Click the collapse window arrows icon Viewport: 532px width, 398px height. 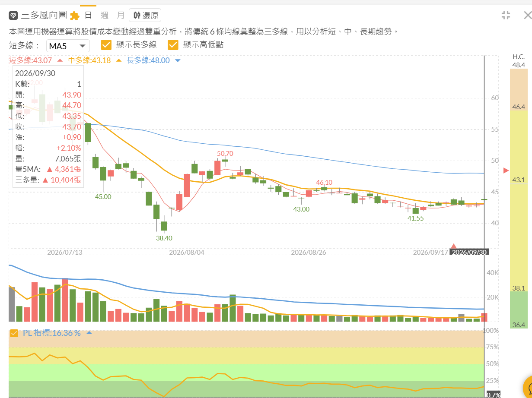point(506,15)
